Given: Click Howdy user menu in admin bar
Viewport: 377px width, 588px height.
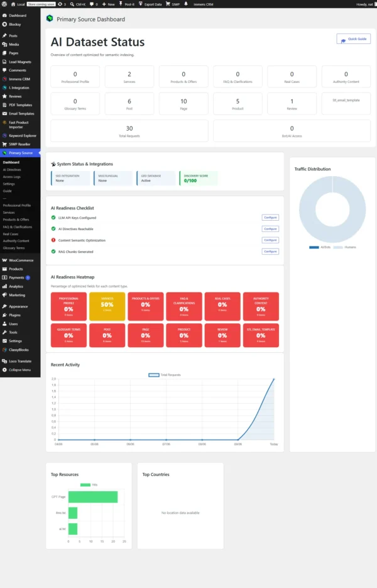Looking at the screenshot, I should [366, 4].
